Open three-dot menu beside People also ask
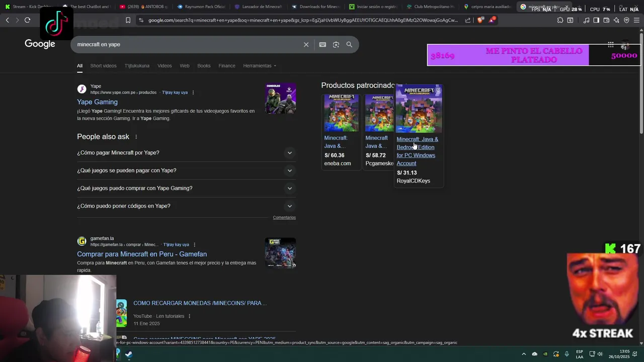The height and width of the screenshot is (362, 644). coord(136,137)
